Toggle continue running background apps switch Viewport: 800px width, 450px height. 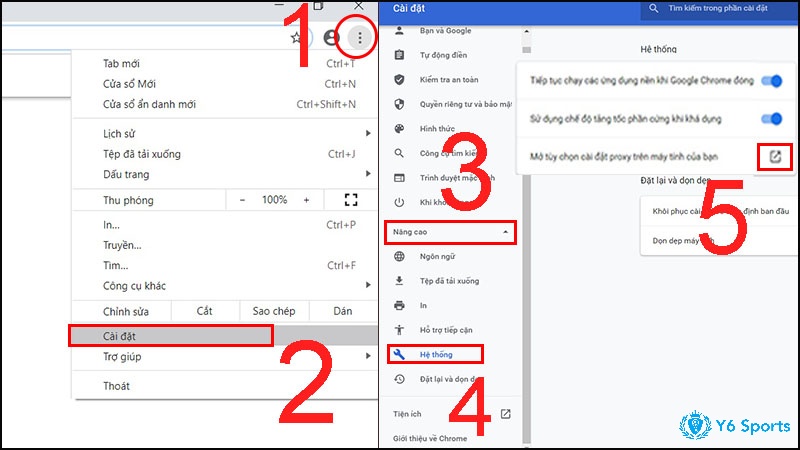point(771,81)
